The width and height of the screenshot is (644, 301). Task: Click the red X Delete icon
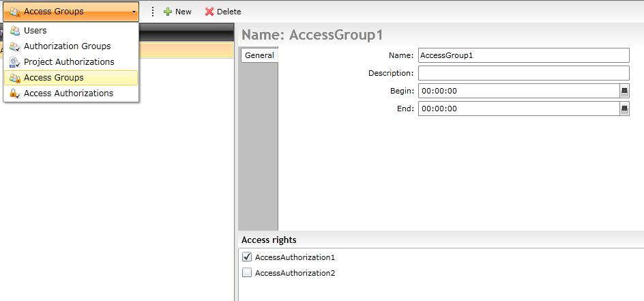(x=209, y=12)
